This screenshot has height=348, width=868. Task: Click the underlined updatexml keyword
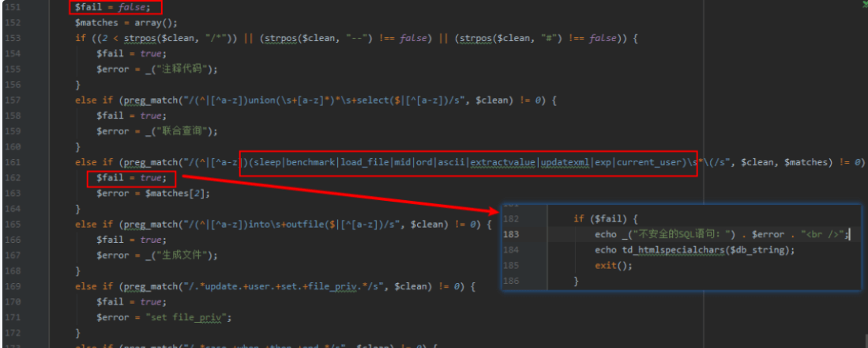pyautogui.click(x=565, y=162)
